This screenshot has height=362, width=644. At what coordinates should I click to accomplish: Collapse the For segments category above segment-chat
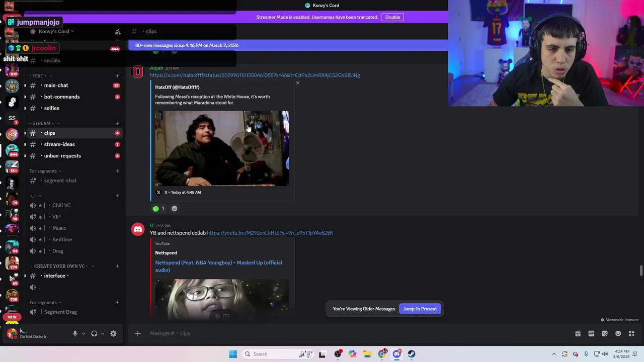[45, 171]
